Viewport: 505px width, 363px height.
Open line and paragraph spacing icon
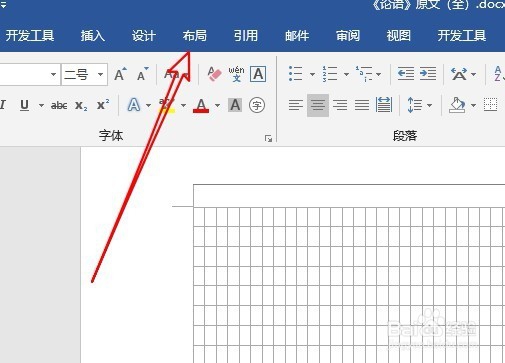click(x=415, y=105)
